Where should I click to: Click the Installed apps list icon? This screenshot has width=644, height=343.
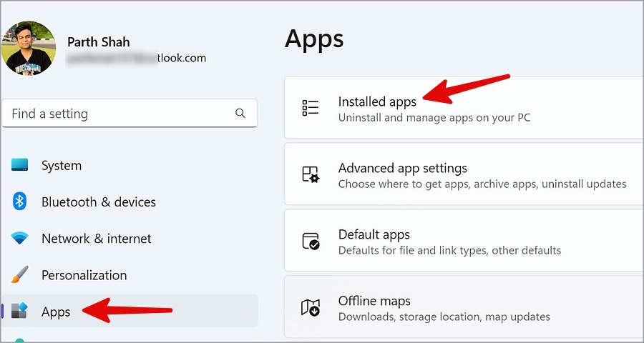coord(310,107)
